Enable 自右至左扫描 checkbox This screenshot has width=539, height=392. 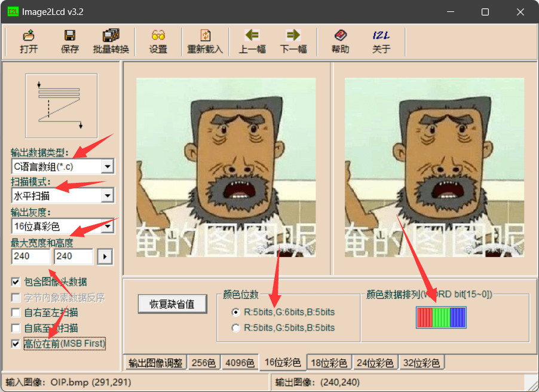(16, 313)
